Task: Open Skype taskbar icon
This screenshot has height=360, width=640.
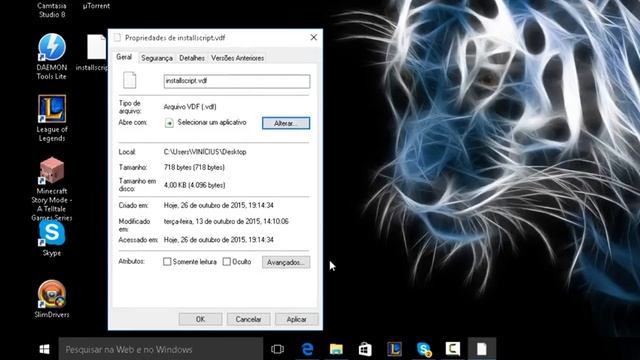Action: 424,349
